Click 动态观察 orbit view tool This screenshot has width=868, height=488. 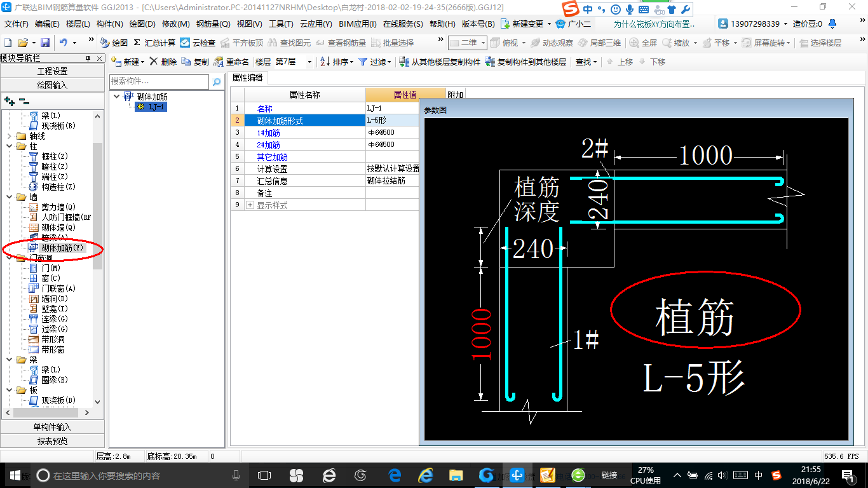(x=552, y=43)
